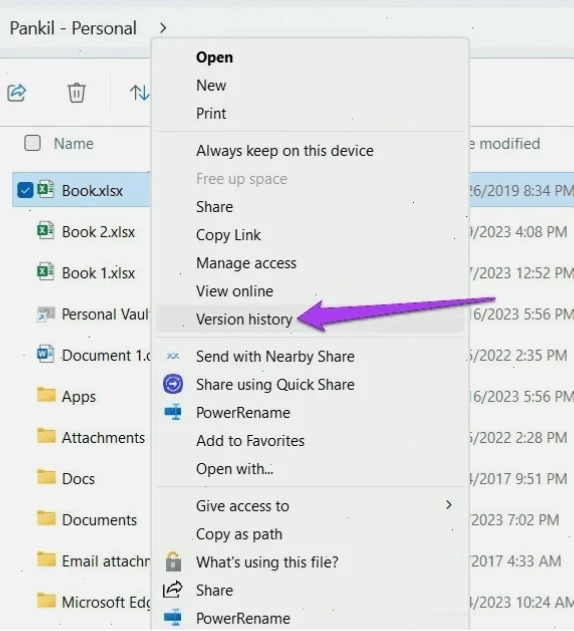Open Version history
Viewport: 574px width, 631px height.
[244, 320]
